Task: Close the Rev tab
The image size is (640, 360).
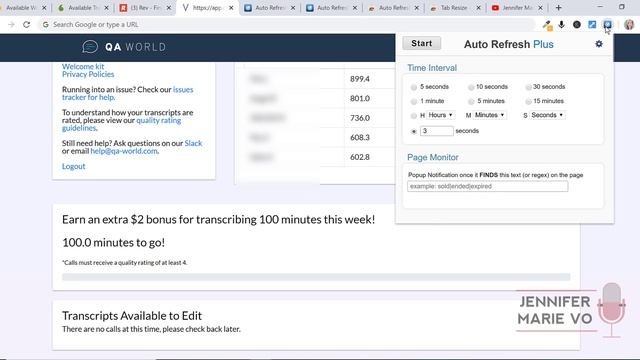Action: click(169, 8)
